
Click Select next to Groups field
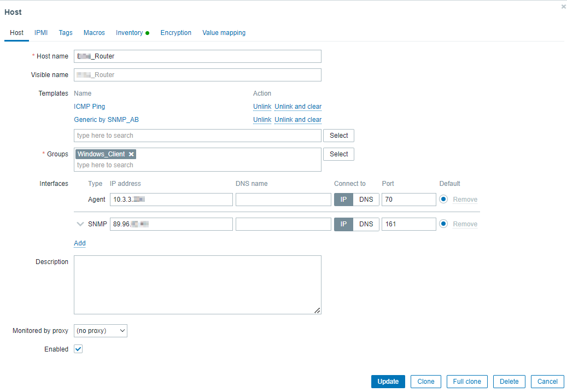tap(338, 154)
